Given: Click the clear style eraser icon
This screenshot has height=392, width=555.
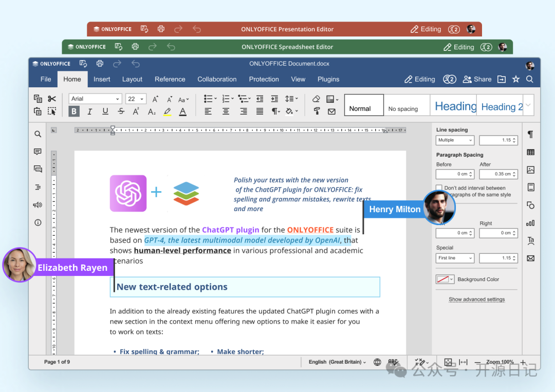Looking at the screenshot, I should (x=316, y=99).
